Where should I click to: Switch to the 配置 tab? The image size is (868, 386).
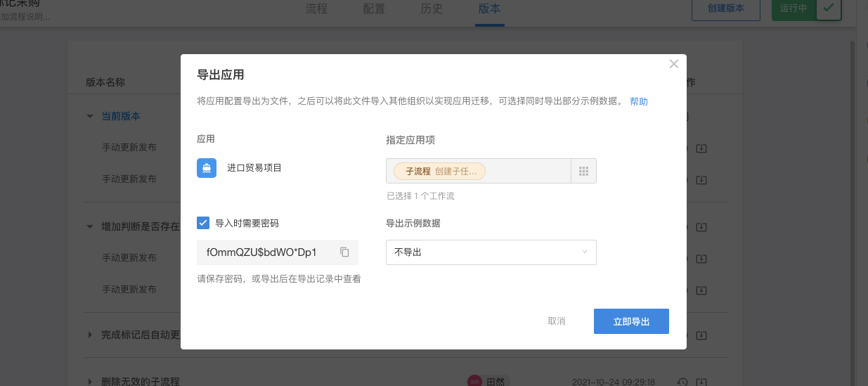[374, 9]
